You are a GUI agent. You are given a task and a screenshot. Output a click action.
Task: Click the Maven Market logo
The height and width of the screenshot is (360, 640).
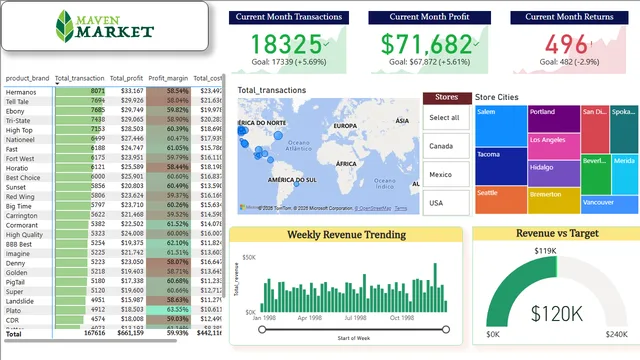tap(104, 27)
